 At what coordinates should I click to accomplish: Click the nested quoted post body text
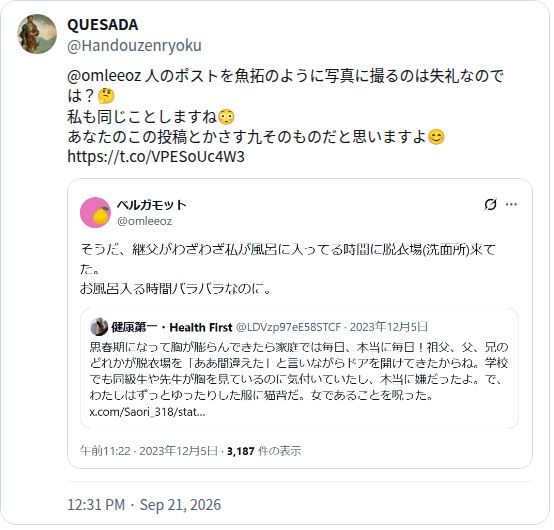click(299, 371)
